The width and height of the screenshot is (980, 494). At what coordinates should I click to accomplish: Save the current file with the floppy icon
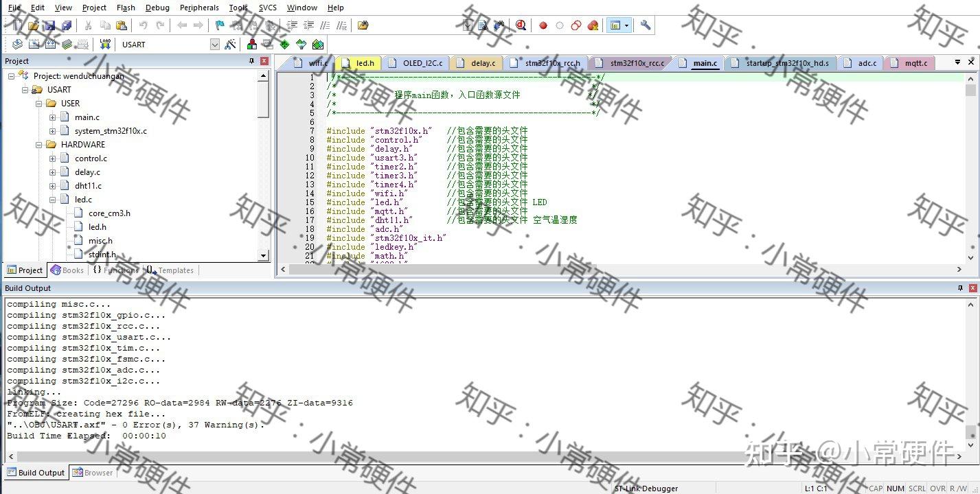point(50,25)
